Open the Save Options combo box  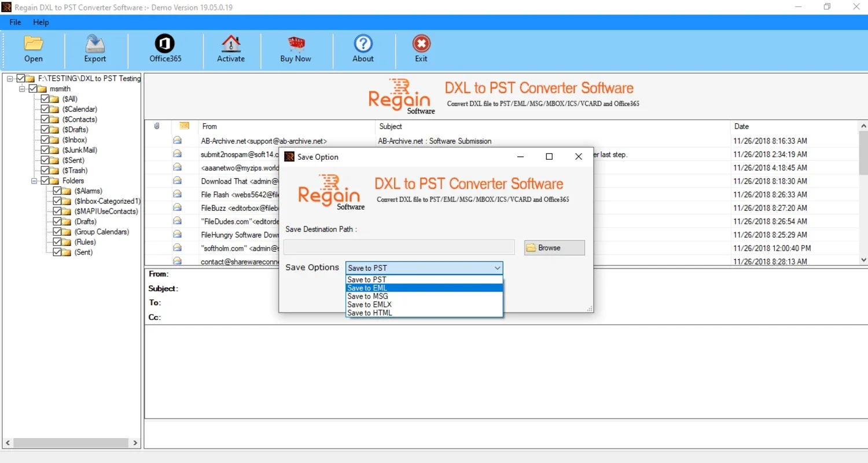point(424,268)
